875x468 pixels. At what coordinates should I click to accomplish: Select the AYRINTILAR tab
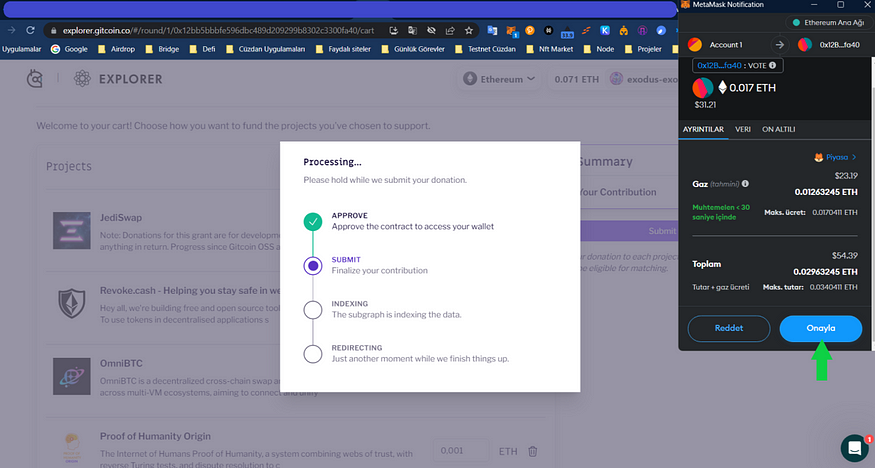[x=702, y=130]
